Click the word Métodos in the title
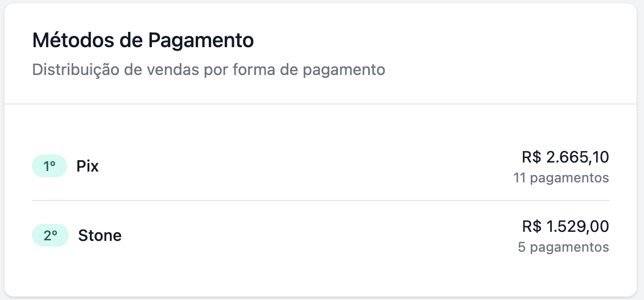The image size is (644, 300). 73,41
